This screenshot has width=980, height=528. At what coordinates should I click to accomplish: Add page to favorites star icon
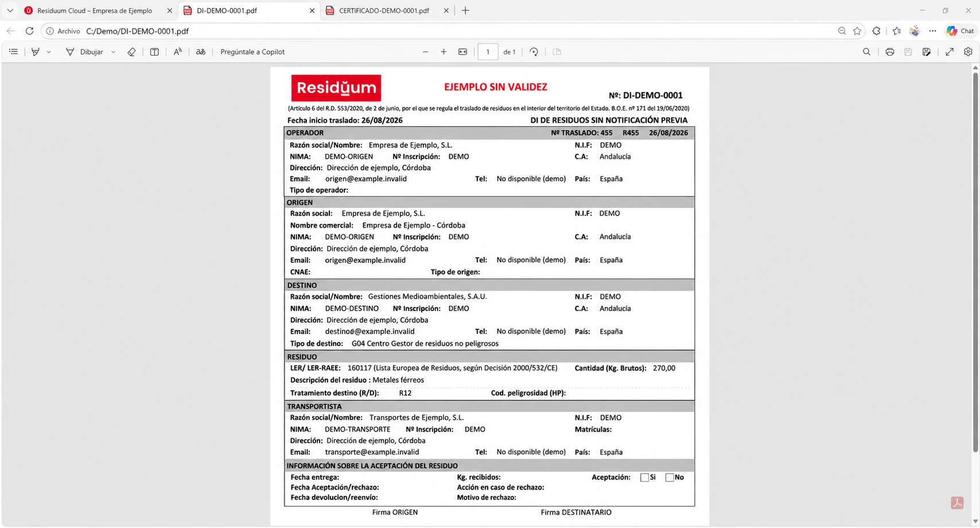857,31
